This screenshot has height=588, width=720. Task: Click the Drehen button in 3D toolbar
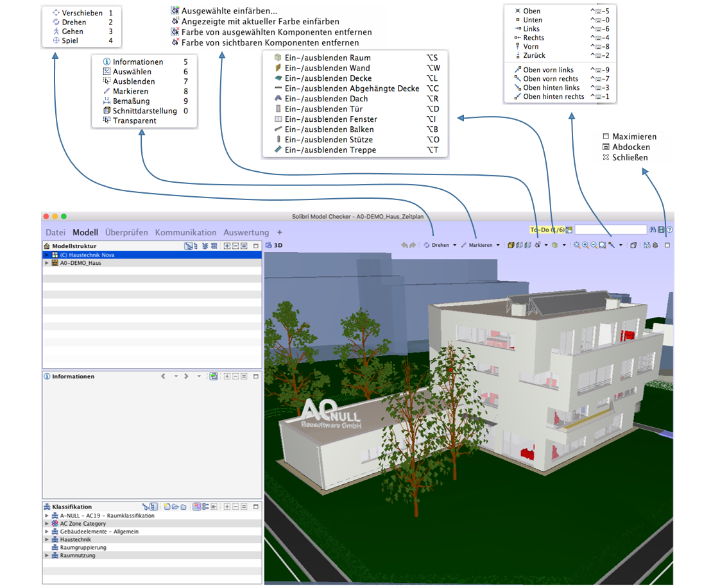coord(436,246)
